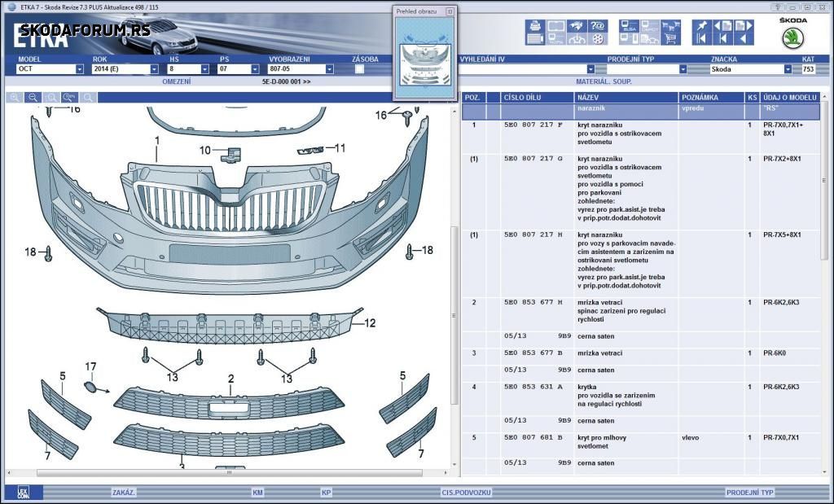
Task: Click ZAKÁZ. in the status bar
Action: pyautogui.click(x=124, y=493)
